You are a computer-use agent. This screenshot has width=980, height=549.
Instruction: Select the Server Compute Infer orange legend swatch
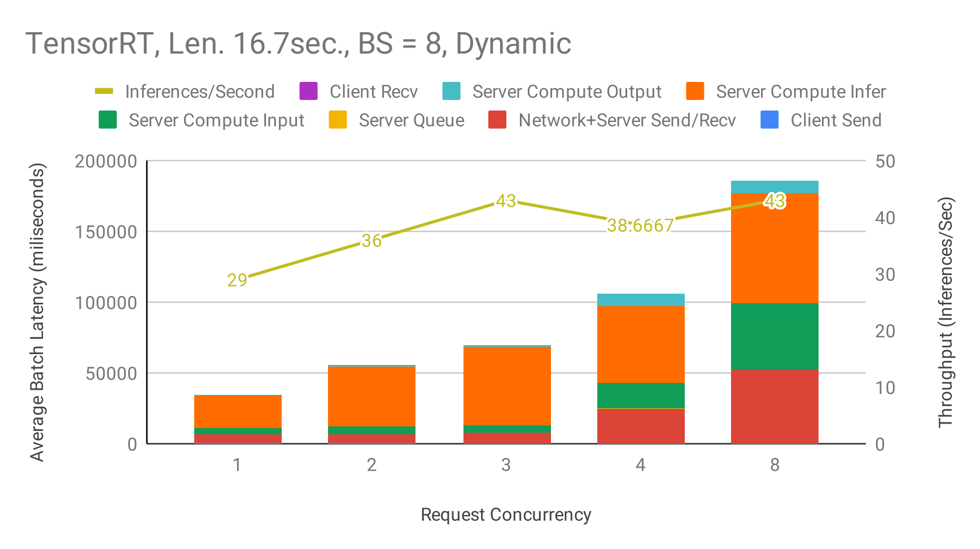[x=695, y=91]
